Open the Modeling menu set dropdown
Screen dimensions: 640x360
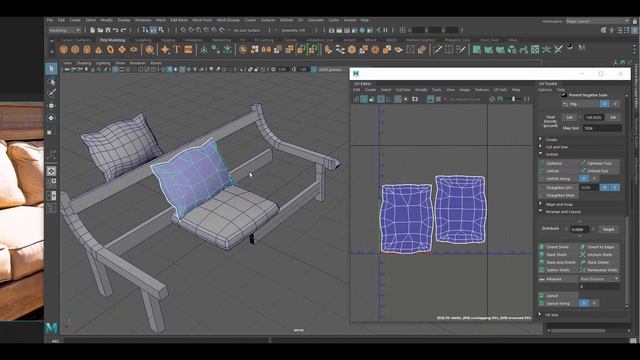64,30
